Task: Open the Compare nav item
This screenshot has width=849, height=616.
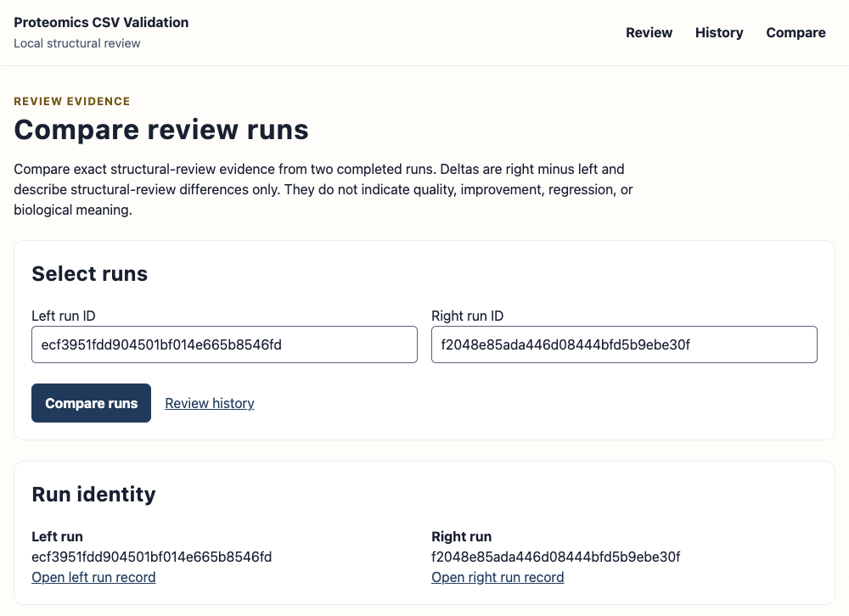Action: 796,32
